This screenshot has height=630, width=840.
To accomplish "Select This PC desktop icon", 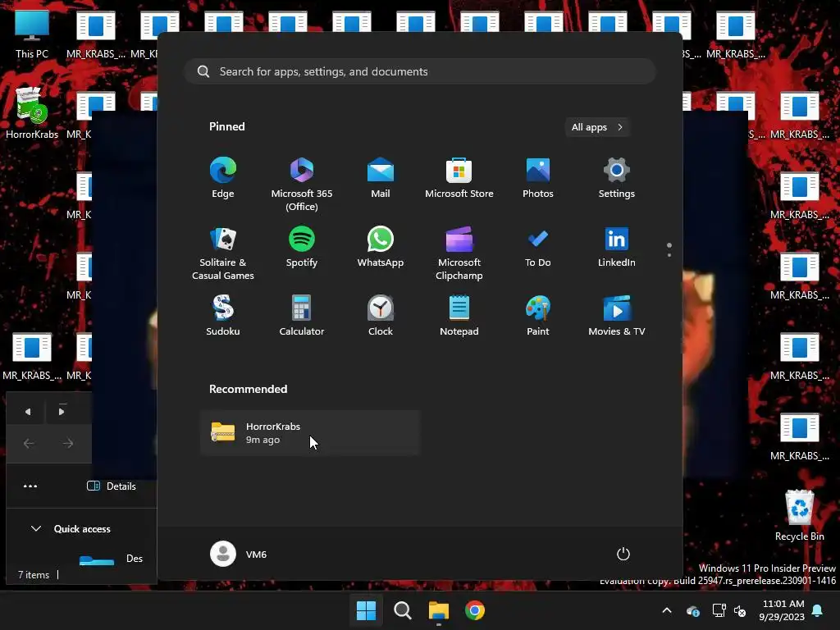I will 32,34.
